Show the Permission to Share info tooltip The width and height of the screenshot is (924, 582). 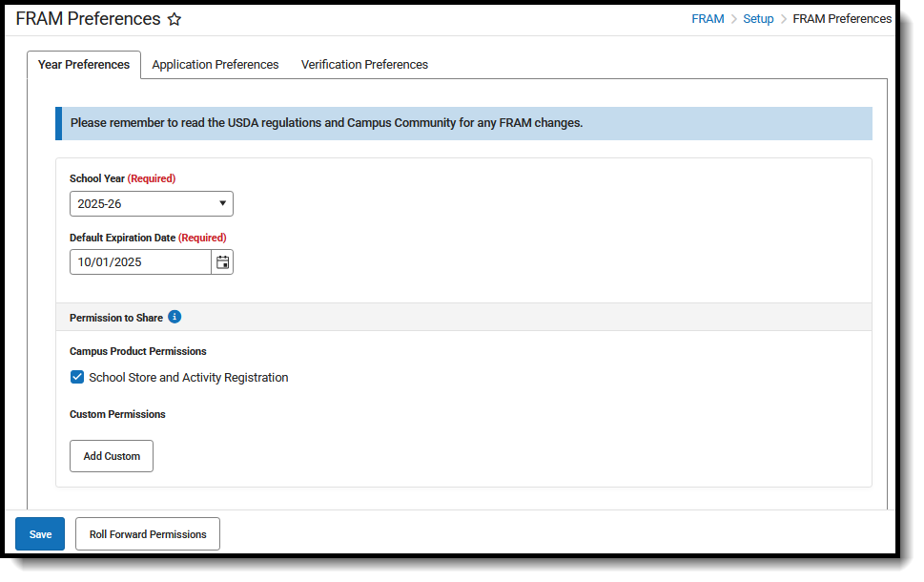175,318
